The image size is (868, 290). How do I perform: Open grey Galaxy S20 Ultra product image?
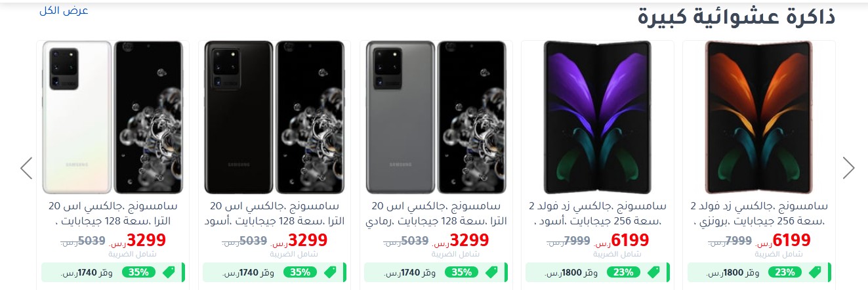436,116
